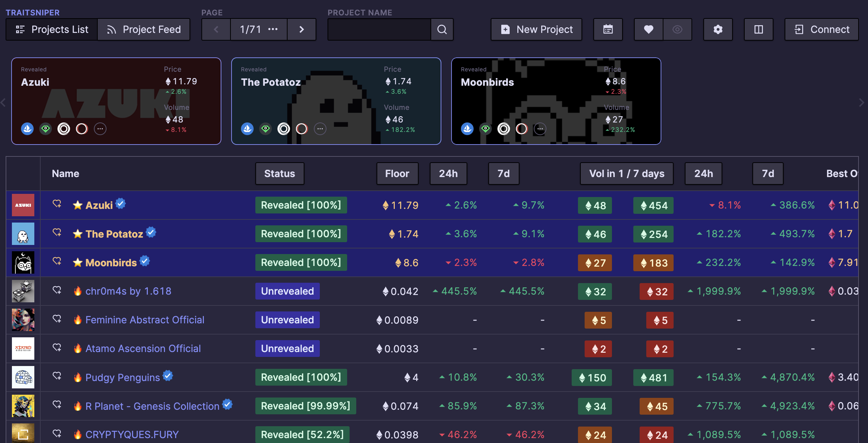Click Unrevealed status of chr0m4s row
The height and width of the screenshot is (443, 868).
(288, 291)
